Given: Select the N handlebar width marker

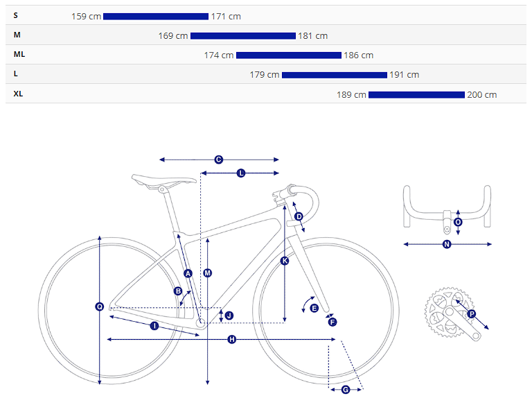Looking at the screenshot, I should tap(447, 244).
